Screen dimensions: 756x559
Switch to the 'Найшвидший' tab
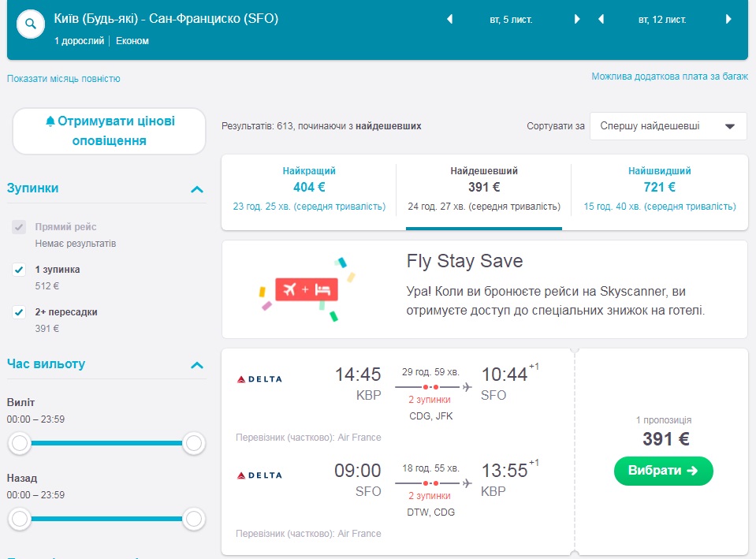tap(660, 188)
